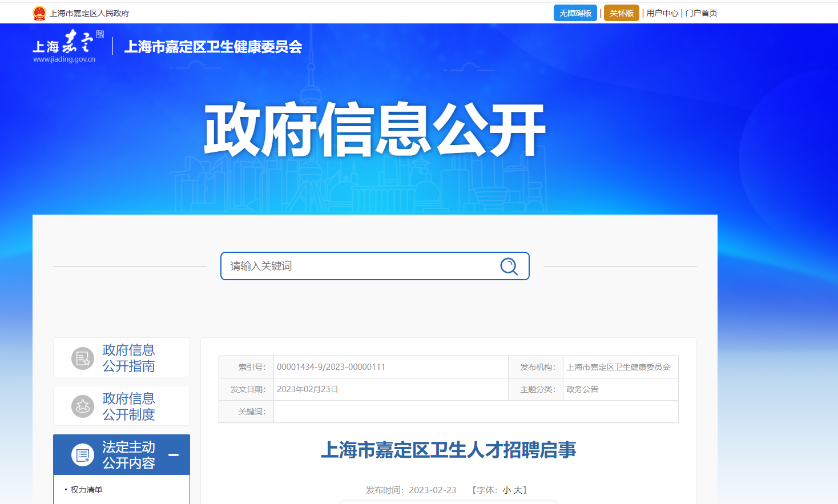The width and height of the screenshot is (838, 504).
Task: Click 上海市嘉定区卫生健康委员会 header title
Action: click(x=213, y=47)
